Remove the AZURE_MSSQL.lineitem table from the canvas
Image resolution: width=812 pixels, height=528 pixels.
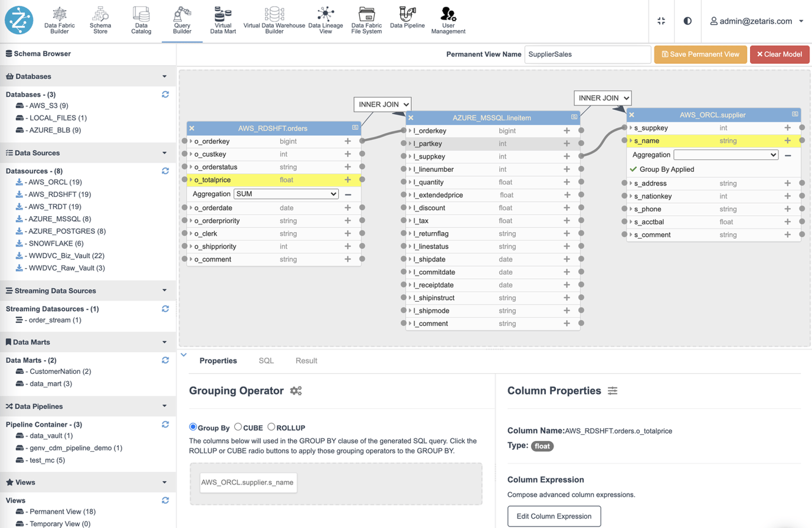411,118
